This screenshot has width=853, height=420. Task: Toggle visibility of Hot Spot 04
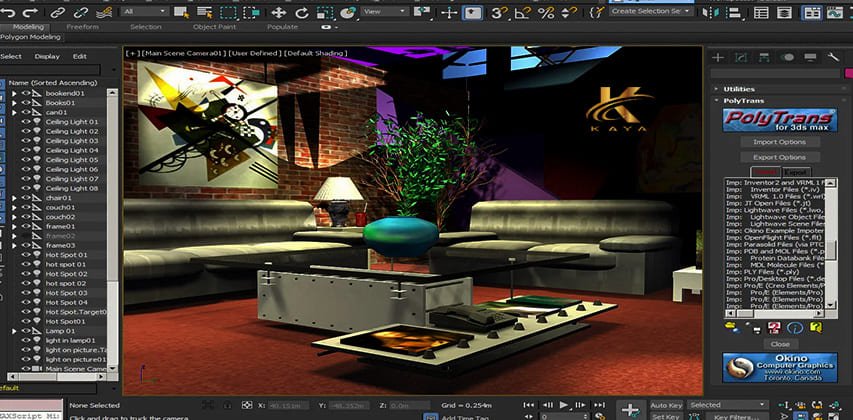26,302
